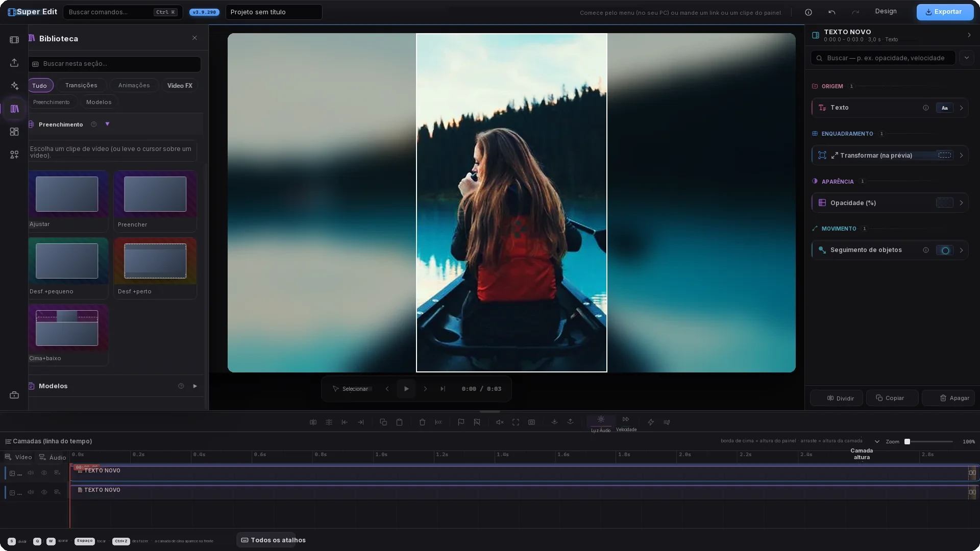The height and width of the screenshot is (551, 980).
Task: Toggle visibility eye of second TEXTO NOVO layer
Action: pyautogui.click(x=44, y=492)
